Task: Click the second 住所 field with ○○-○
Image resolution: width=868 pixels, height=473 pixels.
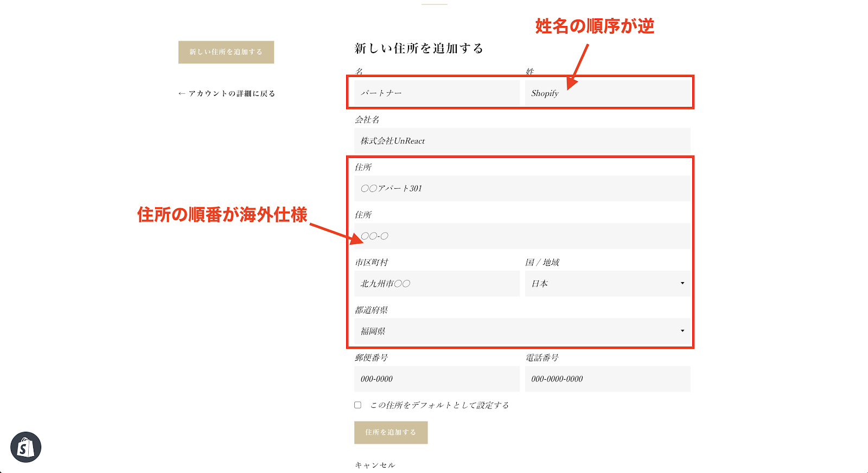Action: click(x=522, y=236)
